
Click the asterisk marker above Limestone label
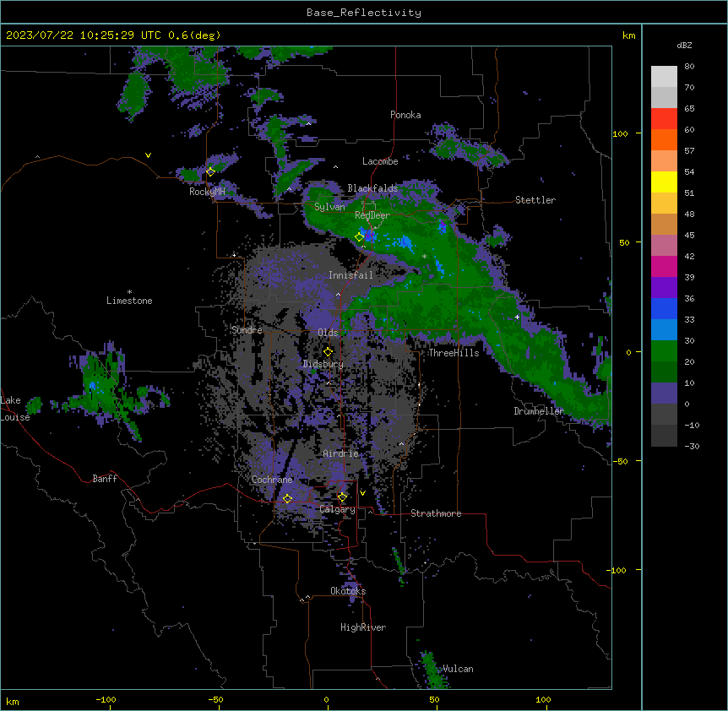click(x=129, y=292)
